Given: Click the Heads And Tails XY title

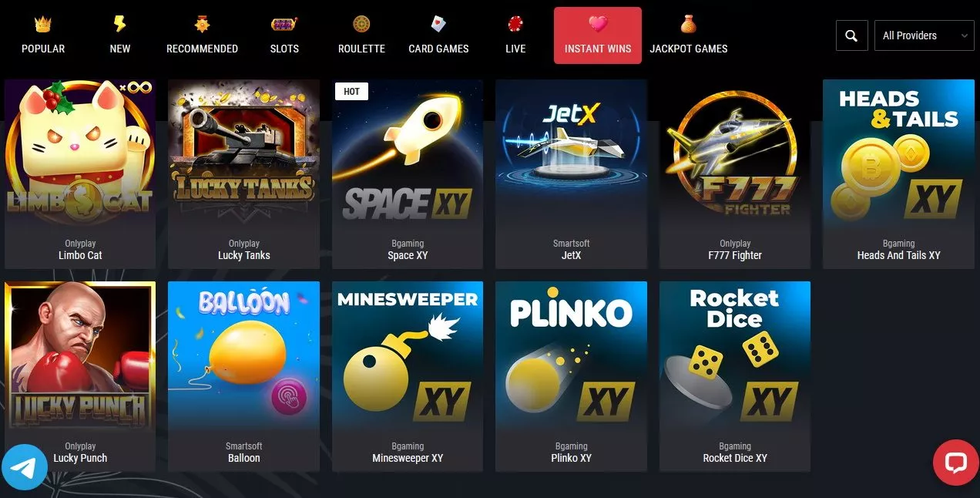Looking at the screenshot, I should (x=898, y=255).
